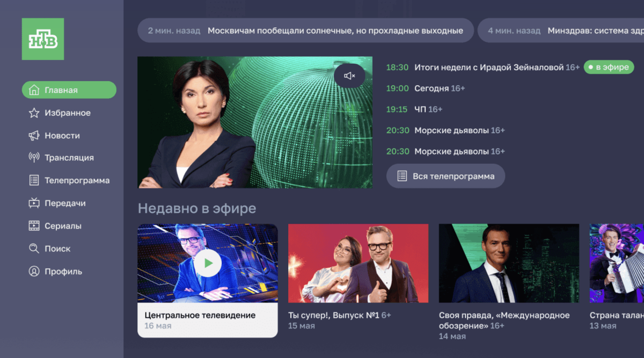
Task: Click the broadcast antenna icon for Трансляция
Action: pos(34,158)
